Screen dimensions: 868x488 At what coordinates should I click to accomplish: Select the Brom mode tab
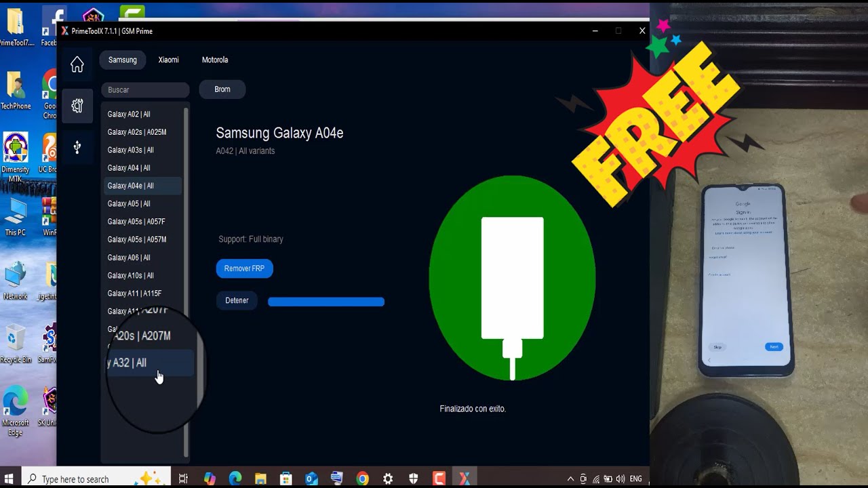coord(222,89)
